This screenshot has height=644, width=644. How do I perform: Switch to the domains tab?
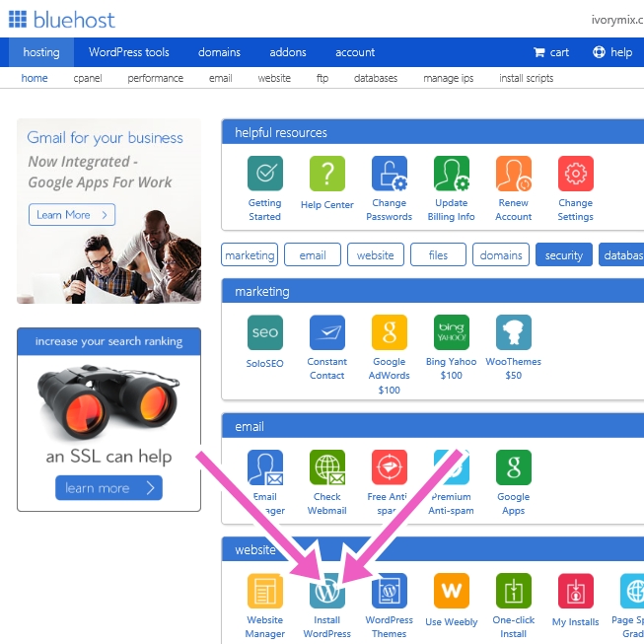click(219, 52)
